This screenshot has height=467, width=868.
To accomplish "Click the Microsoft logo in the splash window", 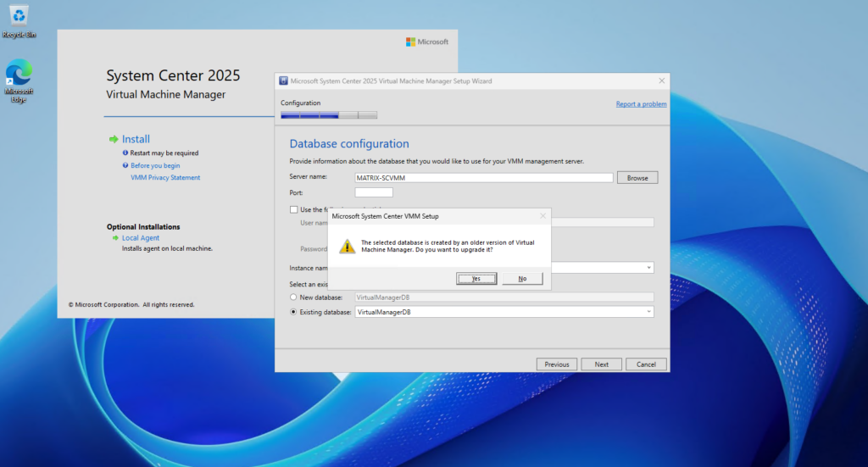I will [x=410, y=42].
